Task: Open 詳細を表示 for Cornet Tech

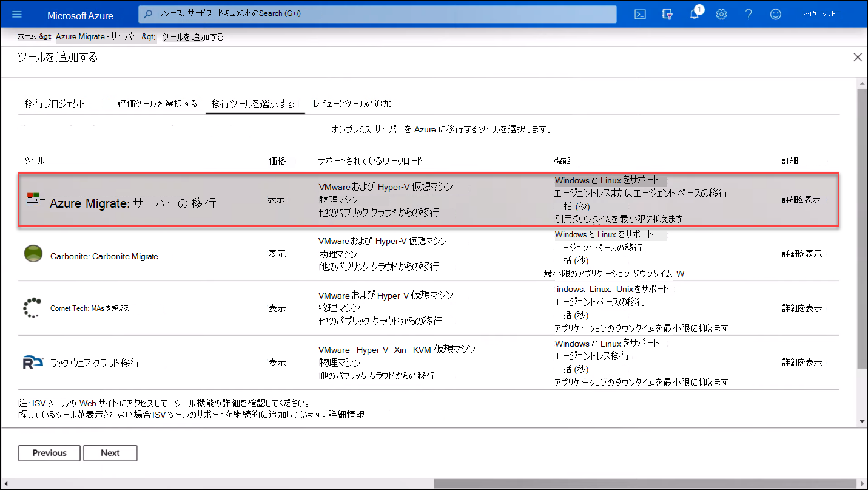Action: (x=802, y=308)
